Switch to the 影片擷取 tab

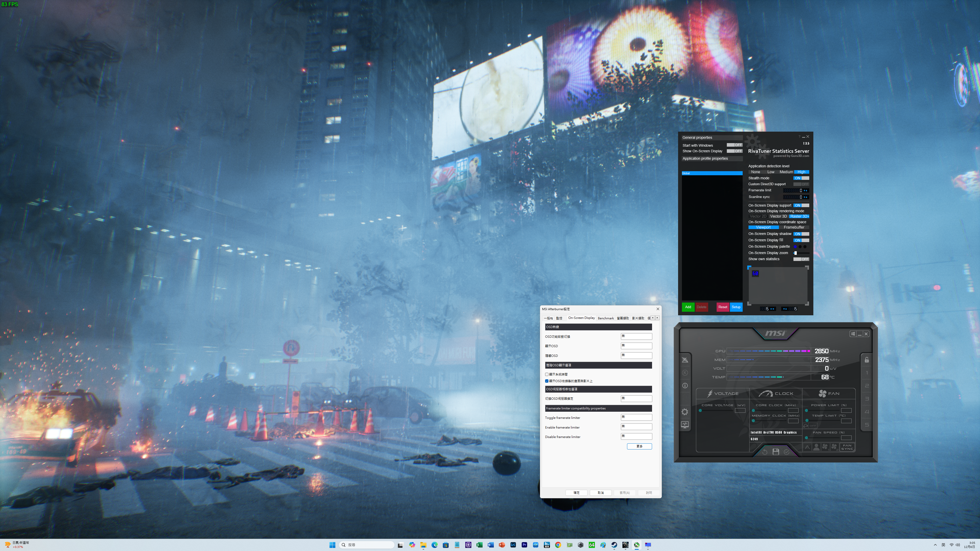(x=638, y=318)
